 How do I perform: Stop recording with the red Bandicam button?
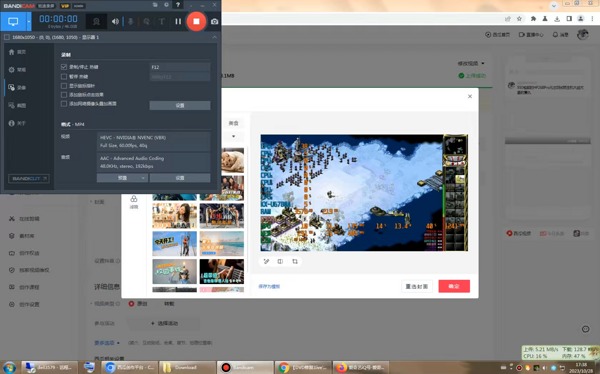click(x=196, y=21)
